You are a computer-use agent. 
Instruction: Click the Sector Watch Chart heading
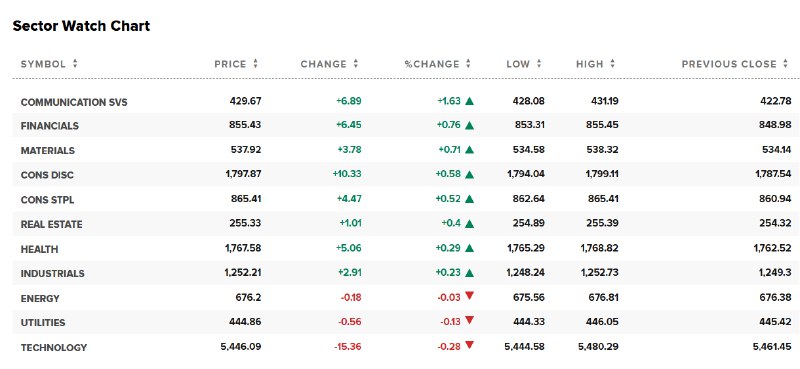pos(81,26)
